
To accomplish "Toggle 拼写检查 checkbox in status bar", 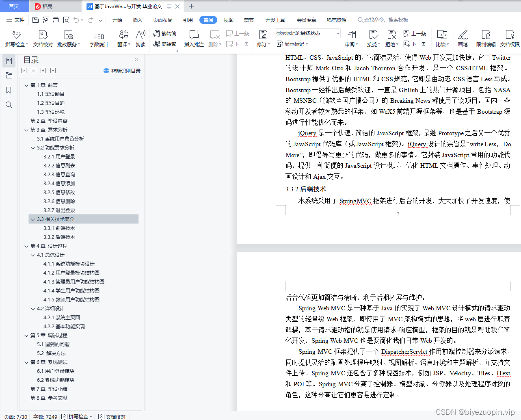I will pyautogui.click(x=65, y=417).
